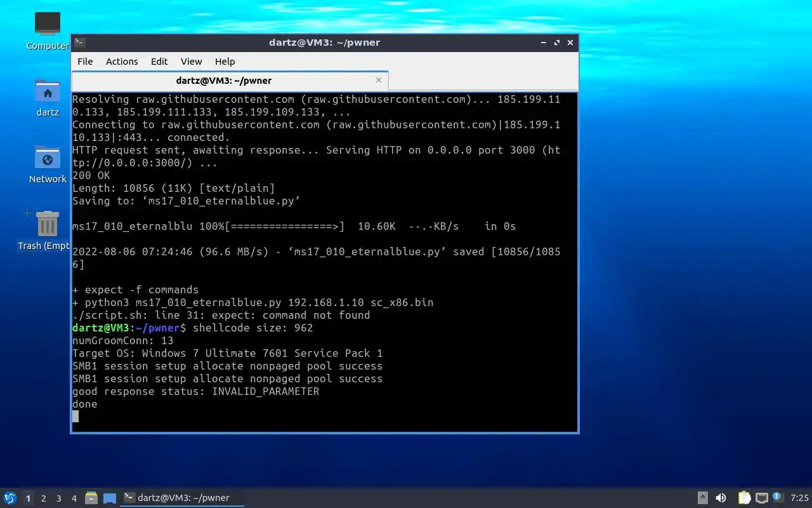Click 'Length: 10856 (11K) [text/plain]' line
This screenshot has height=508, width=812.
(x=174, y=188)
